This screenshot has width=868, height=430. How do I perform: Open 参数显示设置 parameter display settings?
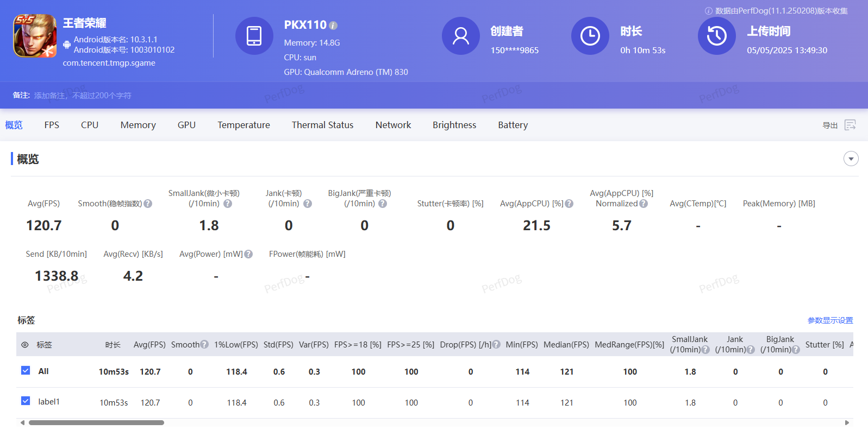(x=830, y=320)
